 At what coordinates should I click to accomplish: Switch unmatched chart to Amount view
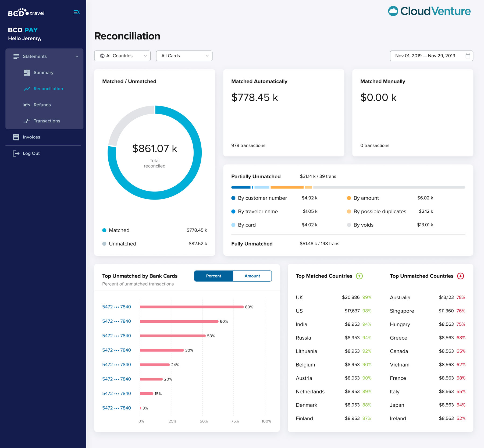point(252,276)
